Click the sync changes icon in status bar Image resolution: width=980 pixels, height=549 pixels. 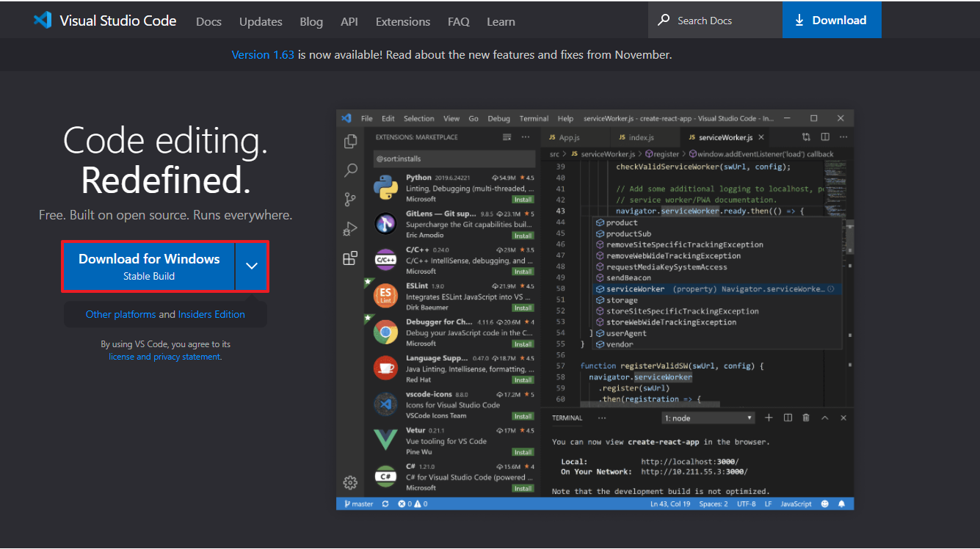[385, 504]
